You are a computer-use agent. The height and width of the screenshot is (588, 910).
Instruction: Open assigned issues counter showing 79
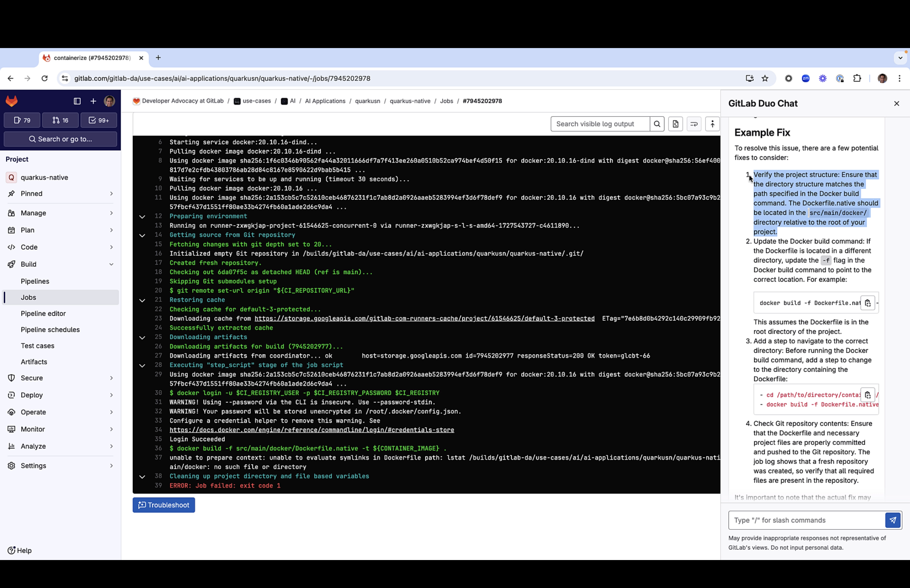tap(22, 120)
